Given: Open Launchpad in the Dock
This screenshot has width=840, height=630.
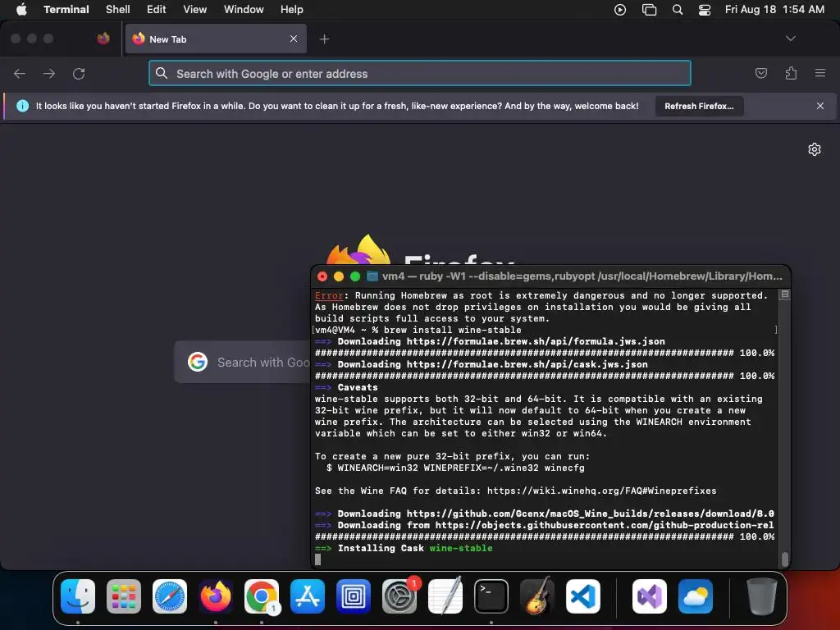Looking at the screenshot, I should pyautogui.click(x=124, y=596).
